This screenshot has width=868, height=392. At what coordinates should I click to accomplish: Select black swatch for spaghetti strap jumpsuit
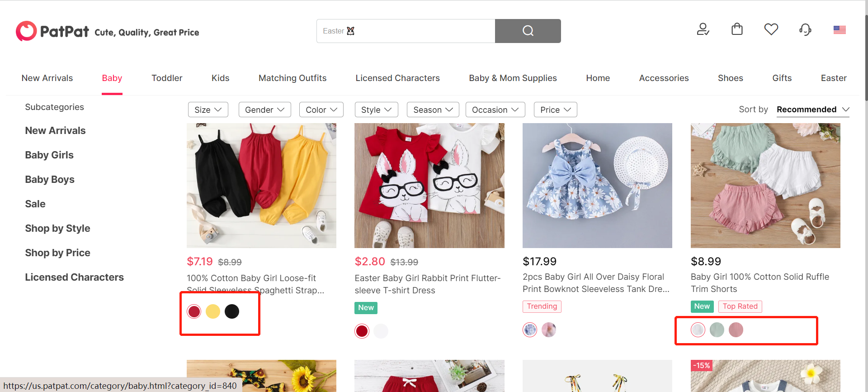pyautogui.click(x=232, y=311)
